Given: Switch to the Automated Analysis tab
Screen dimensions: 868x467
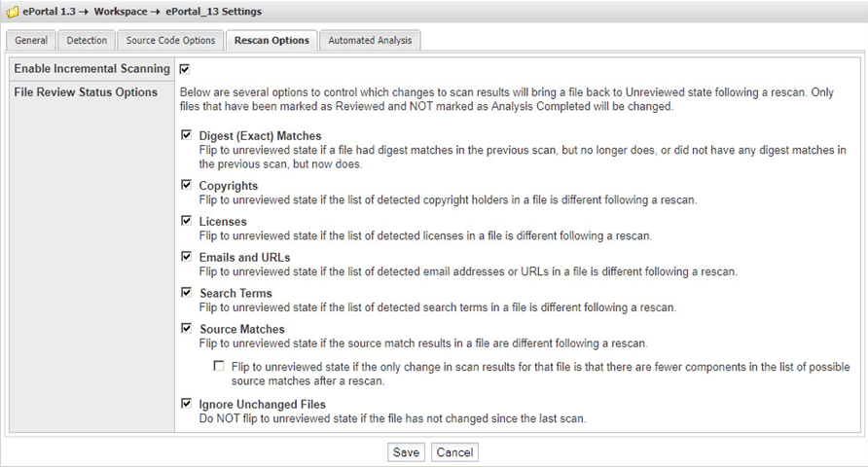Looking at the screenshot, I should (370, 41).
